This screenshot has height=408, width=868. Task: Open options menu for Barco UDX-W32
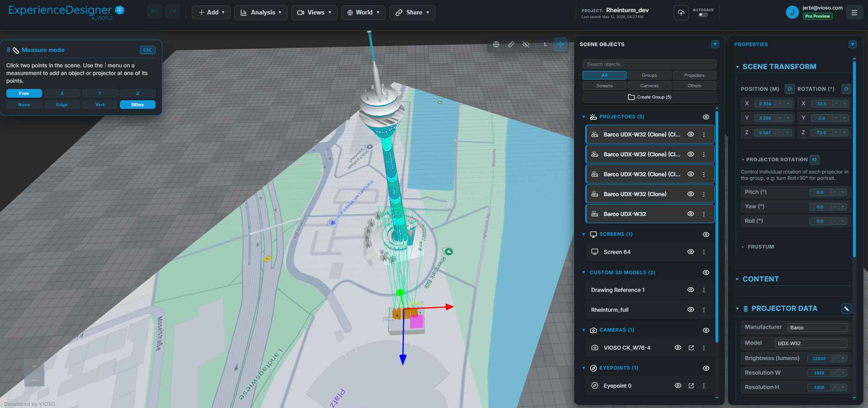704,214
